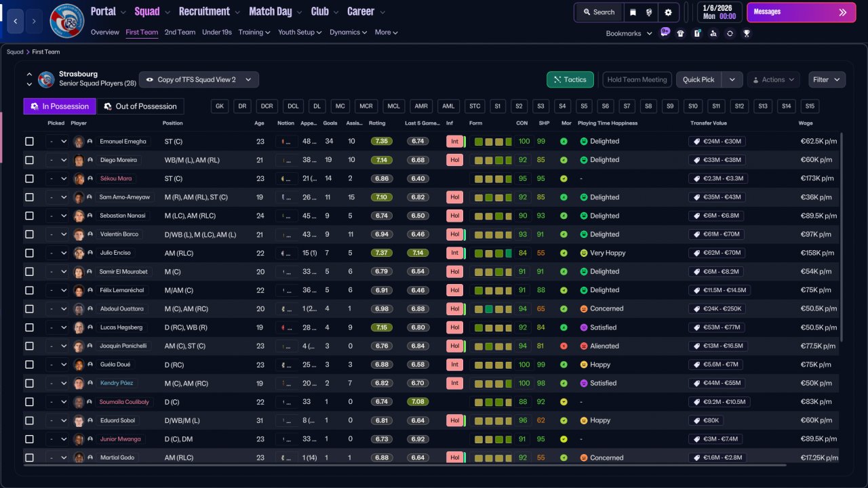The height and width of the screenshot is (488, 868).
Task: Tick Guéla Doué's checkbox
Action: 29,365
